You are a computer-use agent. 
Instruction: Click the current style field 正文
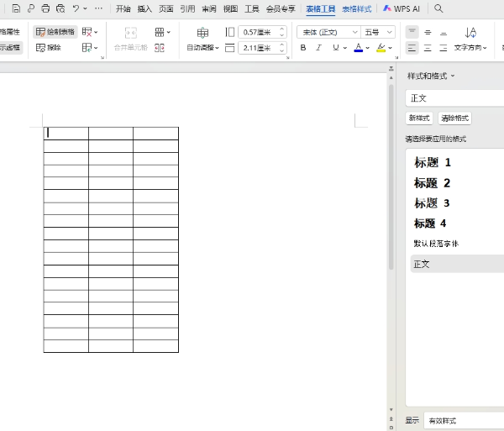coord(454,98)
